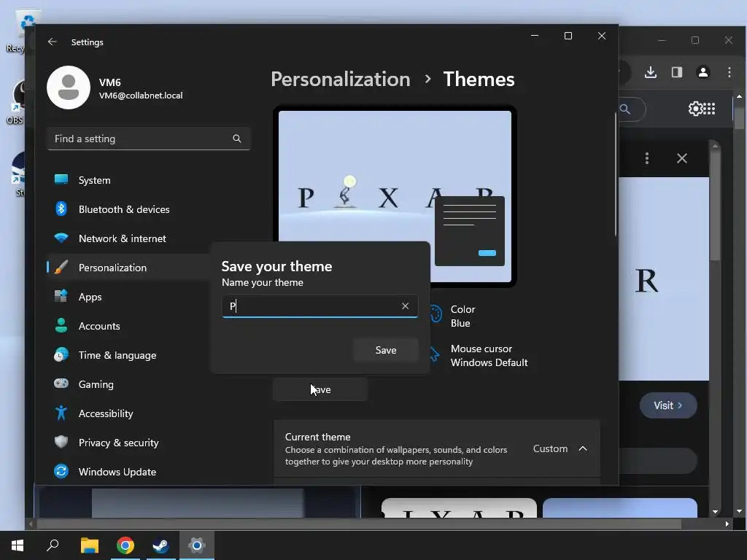
Task: Select Personalization in sidebar
Action: click(128, 268)
